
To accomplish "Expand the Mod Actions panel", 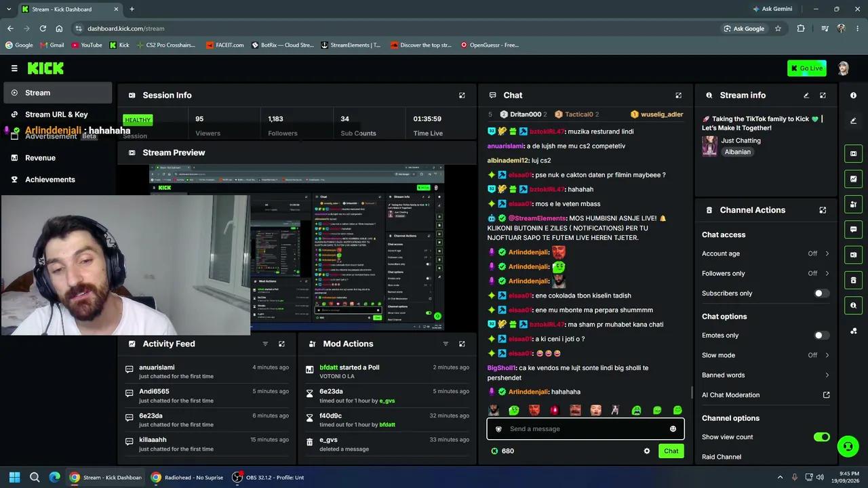I will click(462, 344).
